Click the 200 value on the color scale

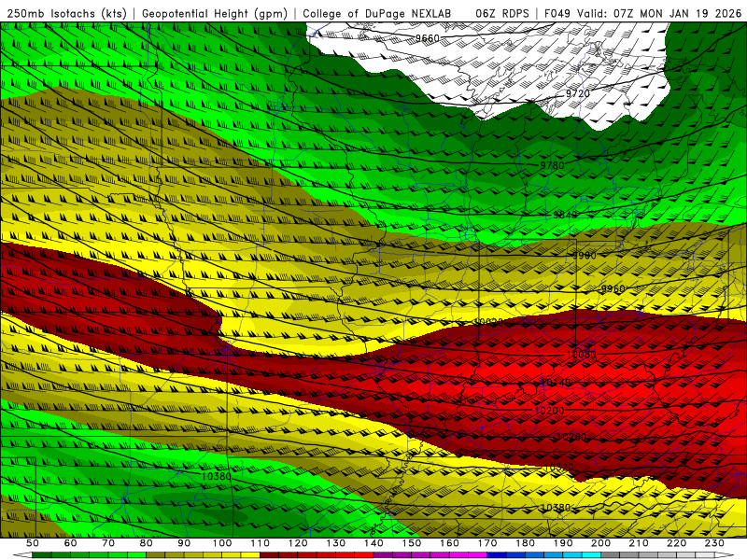600,543
